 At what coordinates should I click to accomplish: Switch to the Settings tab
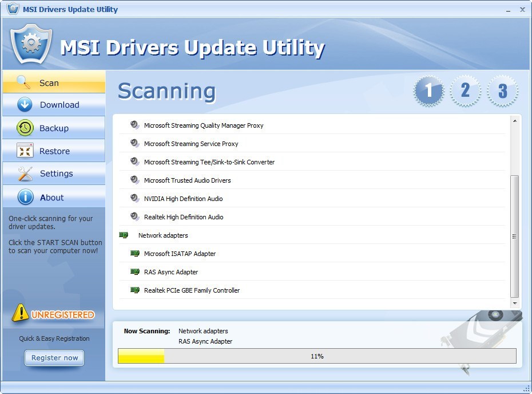[x=57, y=174]
